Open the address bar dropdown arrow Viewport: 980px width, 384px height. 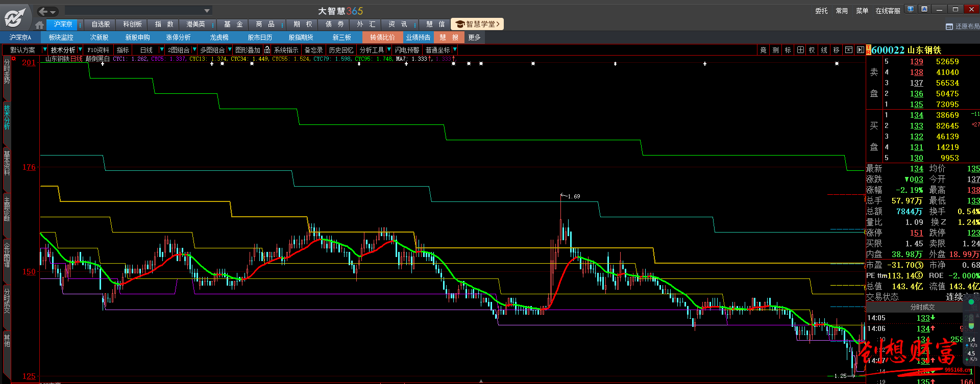tap(207, 11)
